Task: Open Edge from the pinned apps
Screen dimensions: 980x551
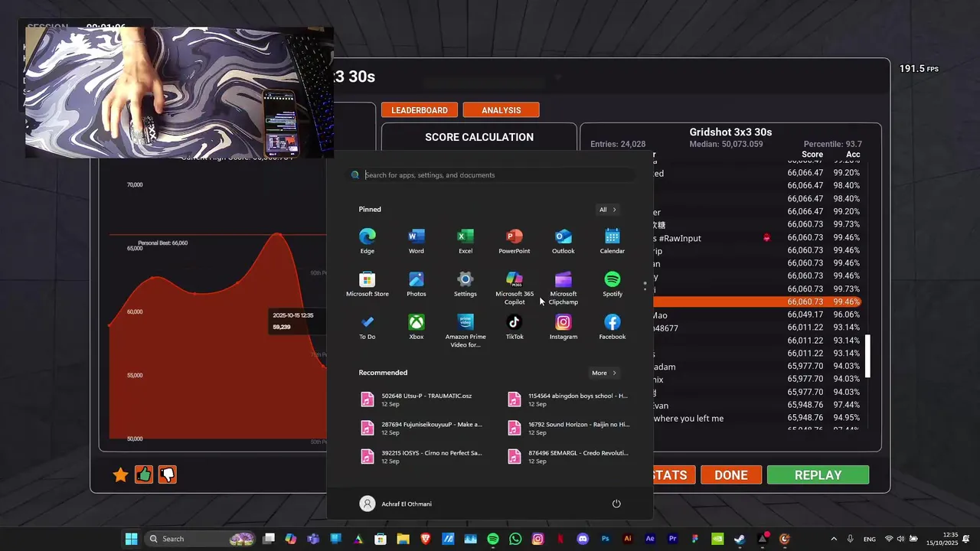Action: tap(367, 241)
